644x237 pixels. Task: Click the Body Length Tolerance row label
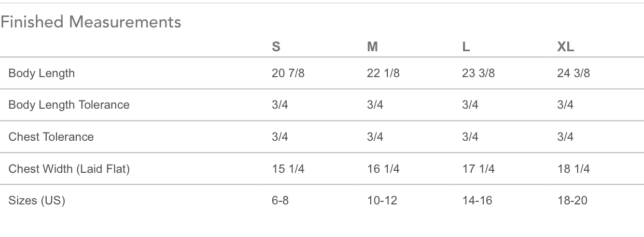point(69,105)
